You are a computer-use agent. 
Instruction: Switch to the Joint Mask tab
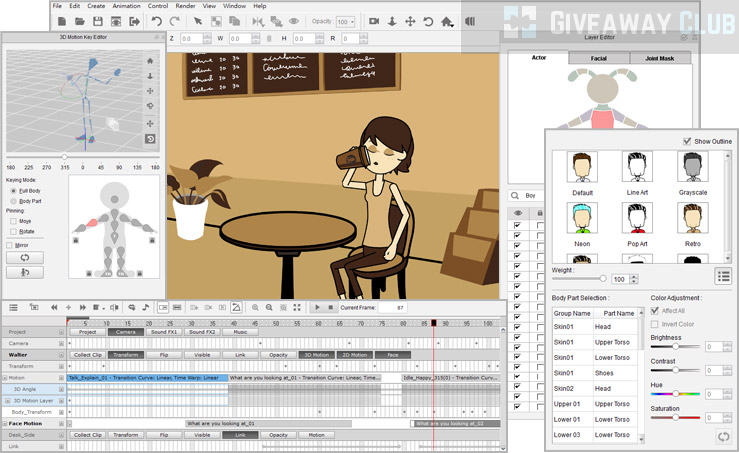[660, 58]
